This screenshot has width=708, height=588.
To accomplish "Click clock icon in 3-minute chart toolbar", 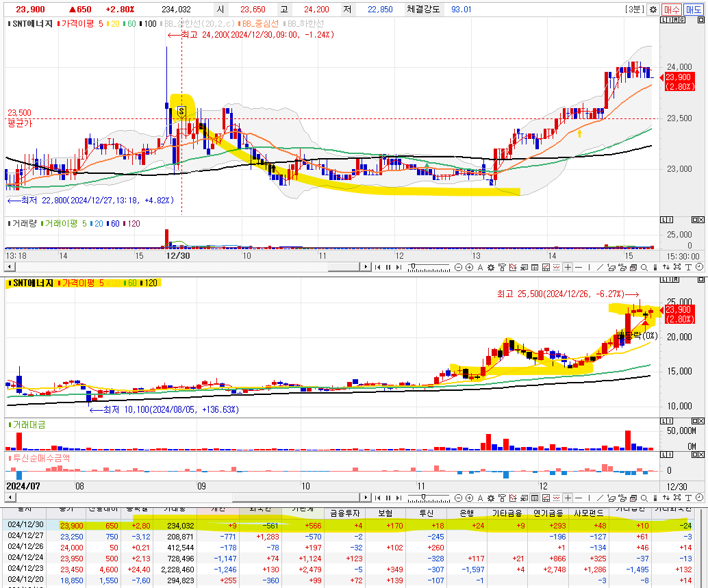I will (x=699, y=267).
